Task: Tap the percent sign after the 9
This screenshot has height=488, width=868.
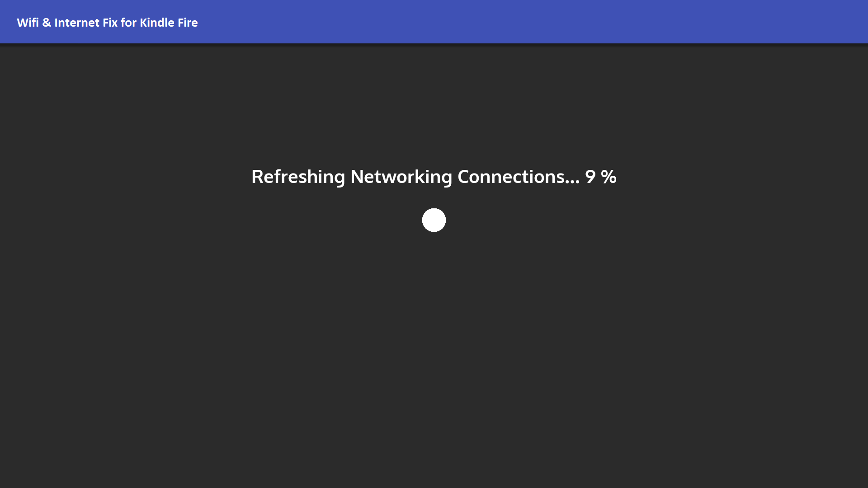Action: (x=609, y=177)
